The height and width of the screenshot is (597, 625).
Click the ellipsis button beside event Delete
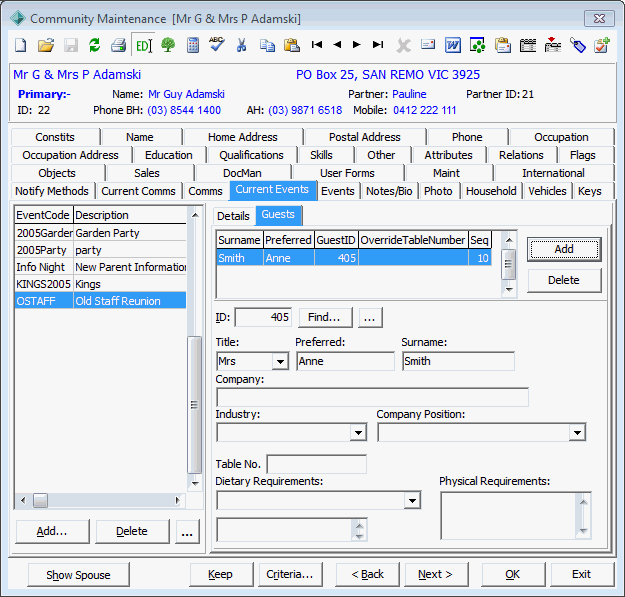tap(187, 531)
